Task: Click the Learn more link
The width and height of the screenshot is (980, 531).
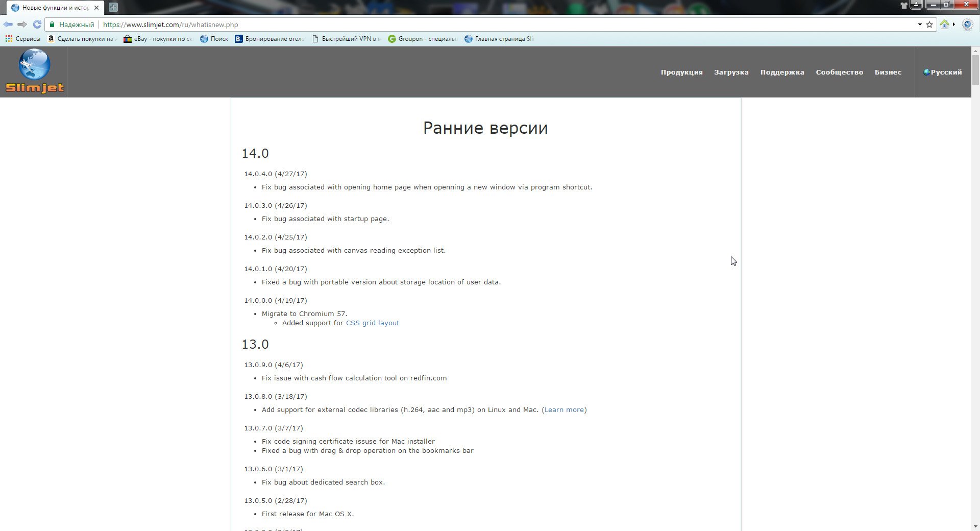Action: (x=564, y=409)
